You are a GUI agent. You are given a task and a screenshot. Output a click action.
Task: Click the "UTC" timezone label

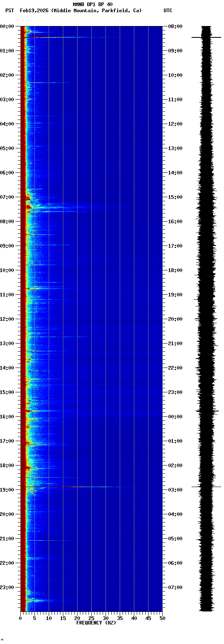click(168, 11)
